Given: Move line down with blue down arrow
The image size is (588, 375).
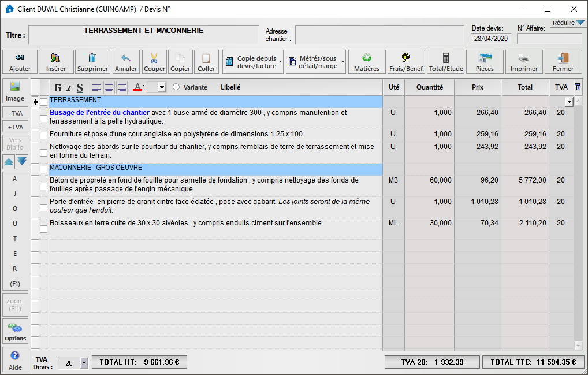Looking at the screenshot, I should coord(22,162).
